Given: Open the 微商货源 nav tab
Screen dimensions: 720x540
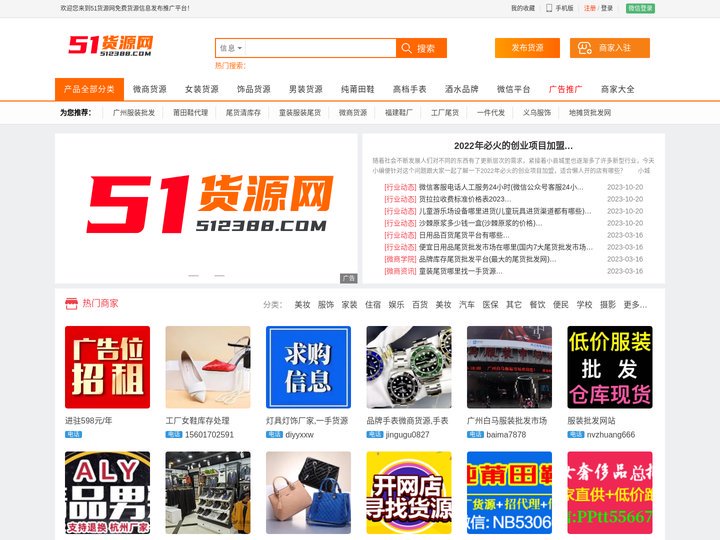Looking at the screenshot, I should [150, 89].
